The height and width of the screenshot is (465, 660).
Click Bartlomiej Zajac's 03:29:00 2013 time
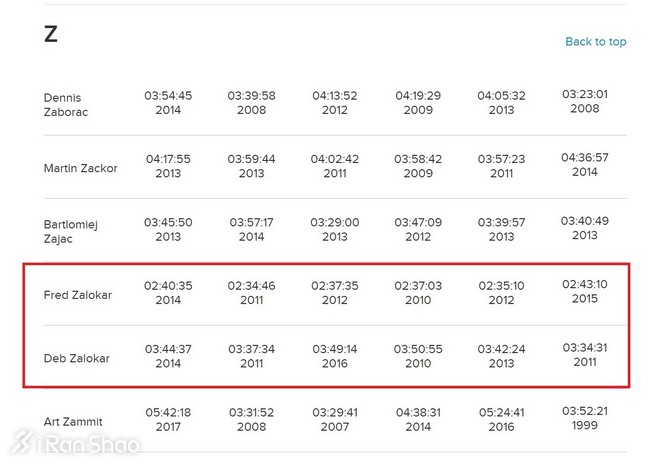click(335, 229)
